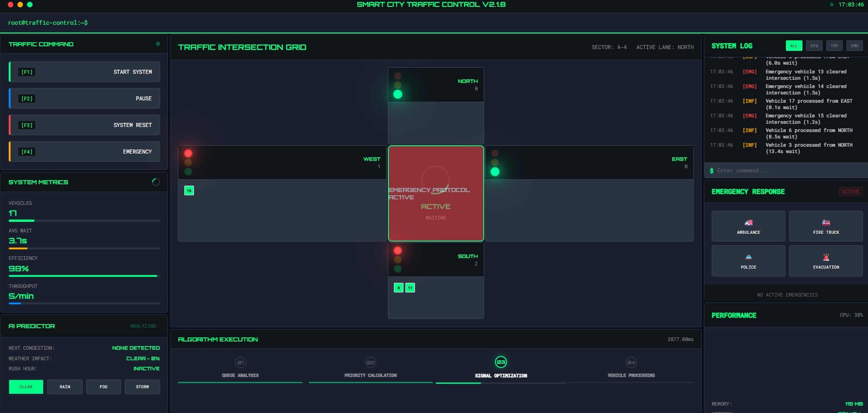Click the NO ACTIVE EMERGENCIES message
This screenshot has height=413, width=868.
point(787,295)
